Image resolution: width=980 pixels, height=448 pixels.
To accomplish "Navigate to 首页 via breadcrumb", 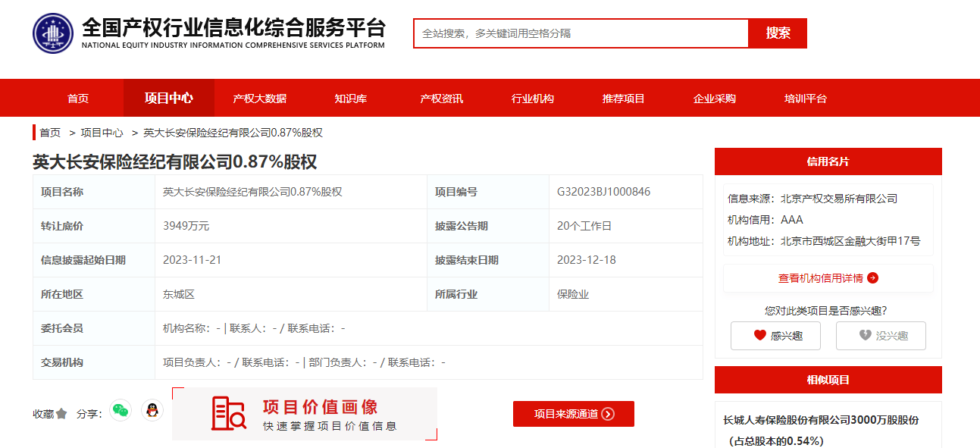I will 49,132.
